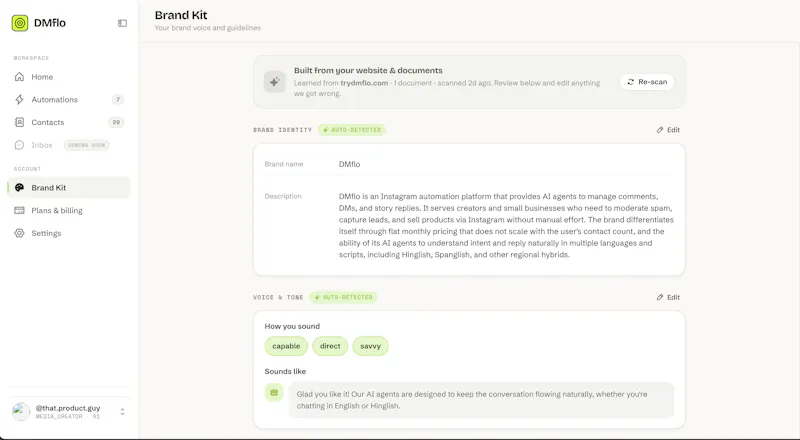Click the brand description paragraph
Screen dimensions: 800x440
pyautogui.click(x=506, y=225)
